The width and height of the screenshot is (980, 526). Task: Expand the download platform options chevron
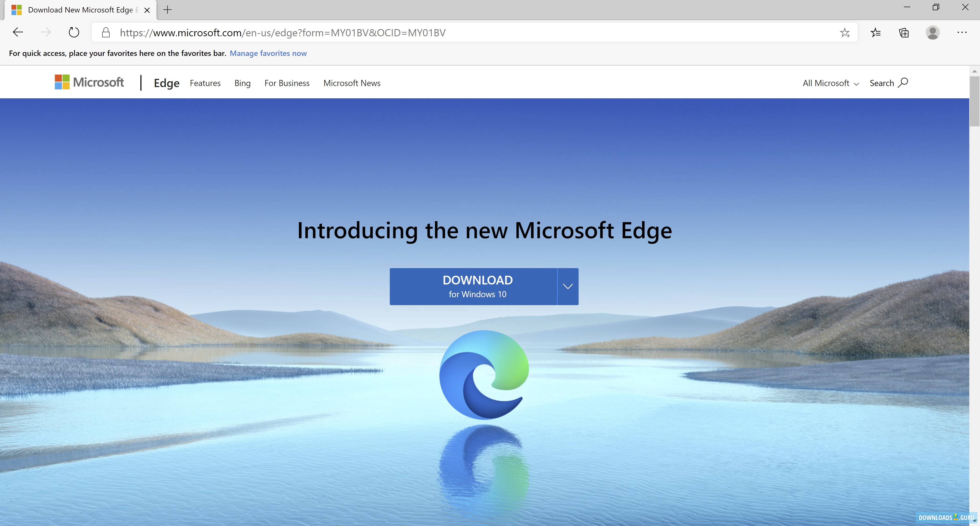pyautogui.click(x=567, y=285)
